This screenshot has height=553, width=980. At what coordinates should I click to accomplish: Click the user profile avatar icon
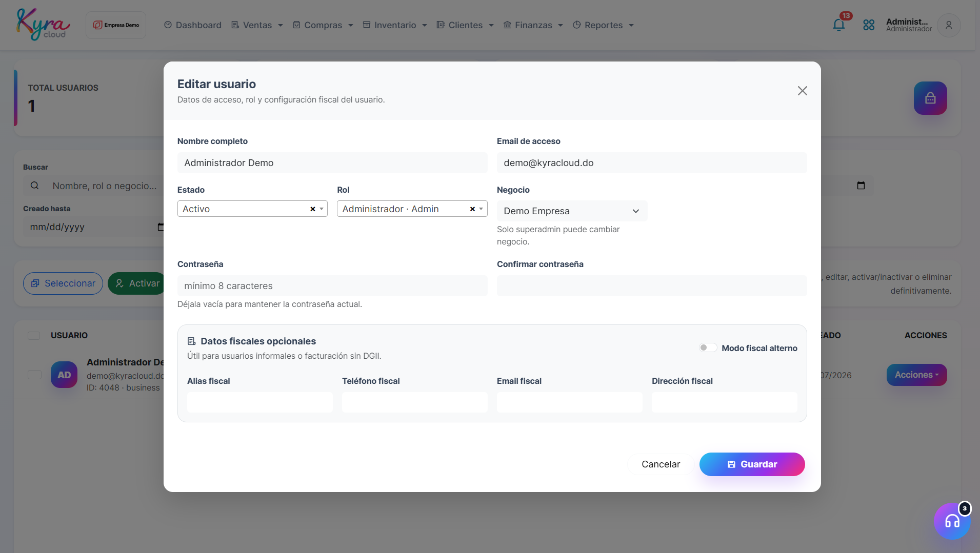click(949, 25)
